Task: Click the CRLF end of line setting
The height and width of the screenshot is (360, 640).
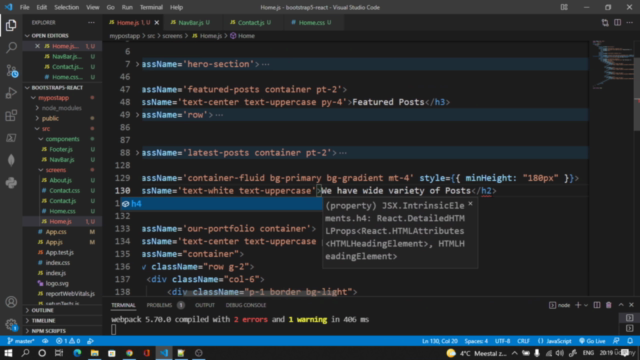Action: [x=523, y=341]
